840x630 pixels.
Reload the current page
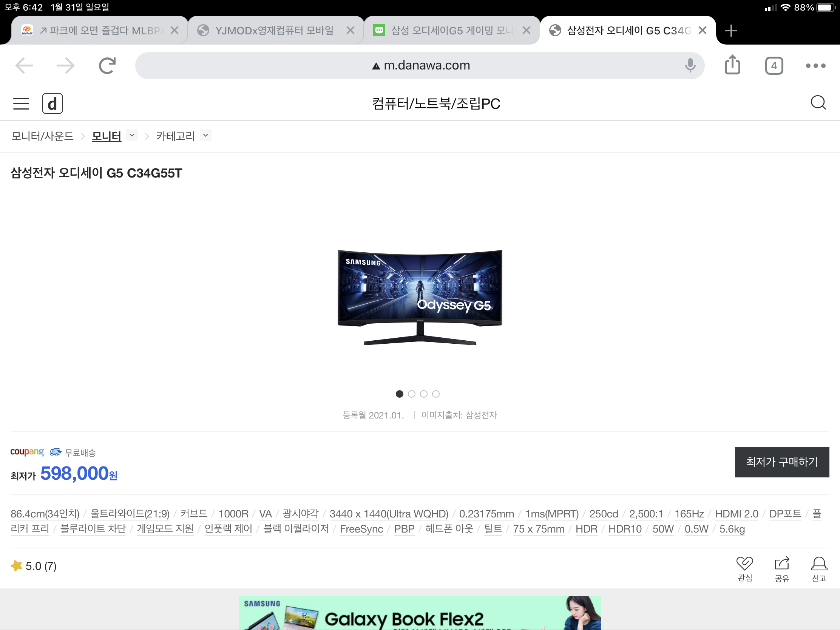tap(107, 66)
